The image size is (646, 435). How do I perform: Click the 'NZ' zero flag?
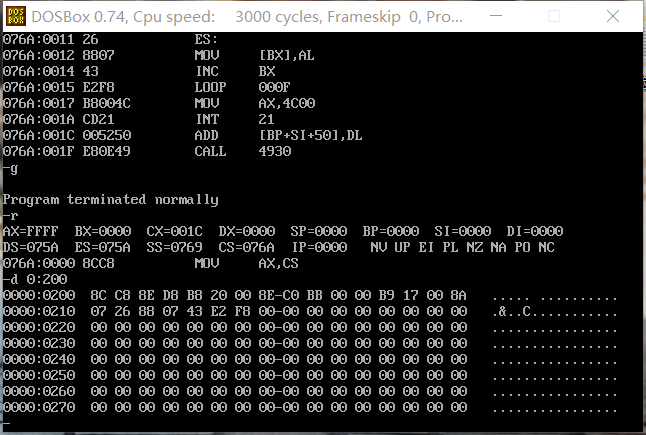pyautogui.click(x=475, y=247)
